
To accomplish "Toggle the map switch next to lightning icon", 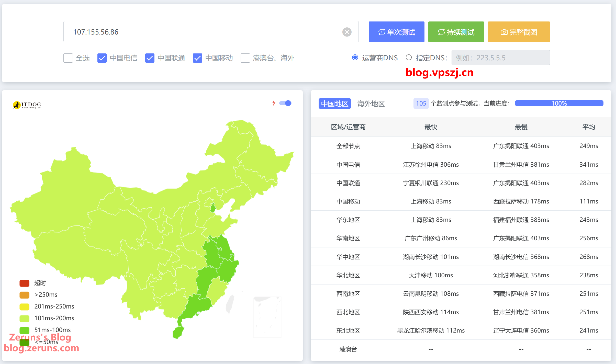I will tap(285, 103).
